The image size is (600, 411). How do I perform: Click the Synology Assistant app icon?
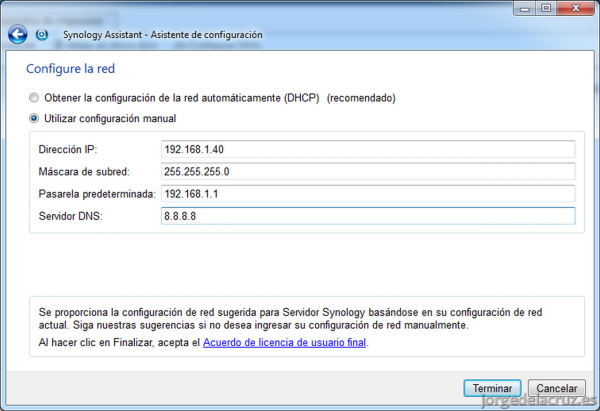tap(42, 35)
